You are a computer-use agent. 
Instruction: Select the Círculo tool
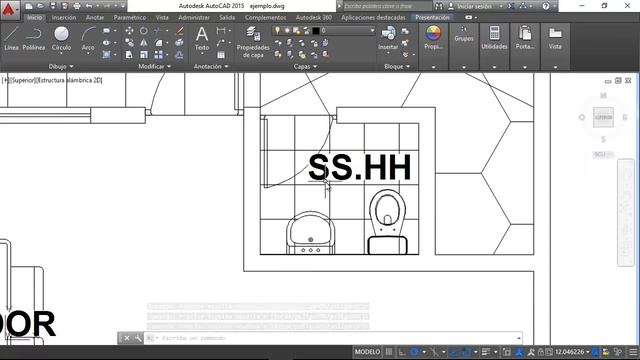click(61, 39)
